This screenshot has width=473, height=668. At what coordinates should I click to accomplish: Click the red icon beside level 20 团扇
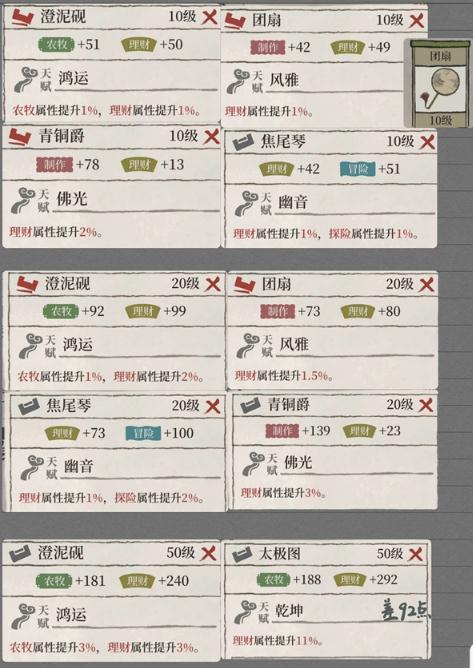click(245, 285)
